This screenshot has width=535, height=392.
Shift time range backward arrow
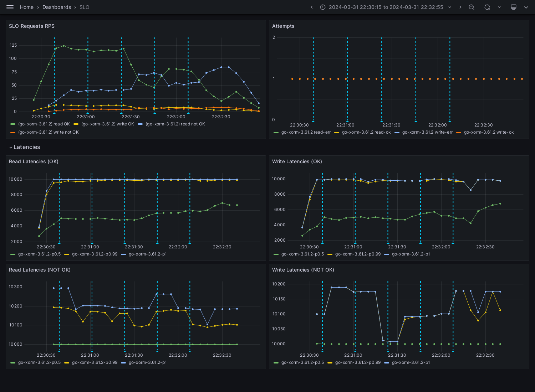point(312,7)
